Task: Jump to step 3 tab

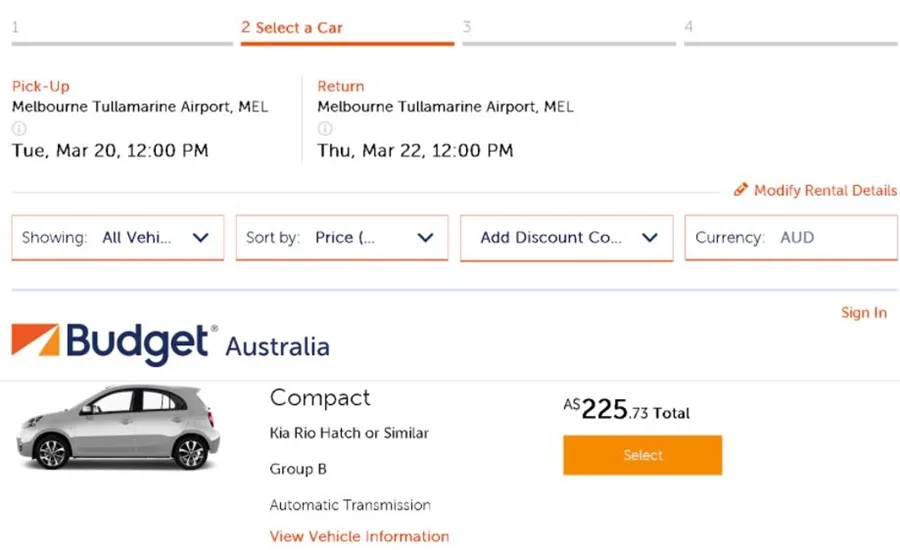Action: [569, 30]
